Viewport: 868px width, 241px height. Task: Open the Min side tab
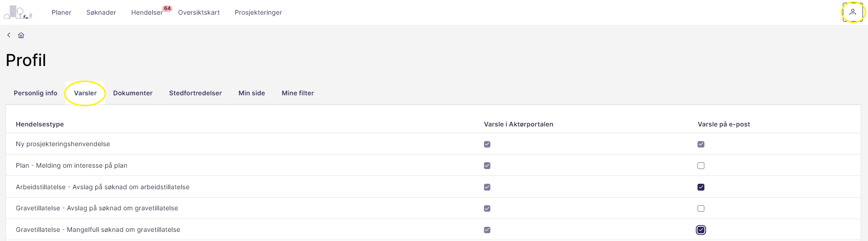pyautogui.click(x=252, y=93)
